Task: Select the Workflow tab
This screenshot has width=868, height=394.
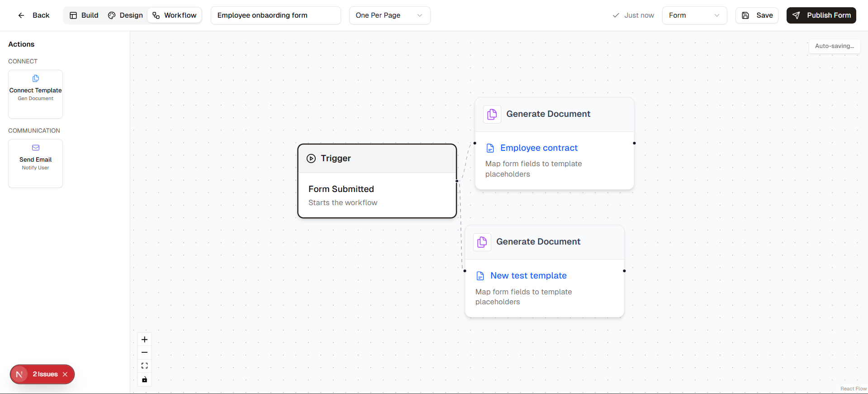Action: tap(175, 15)
